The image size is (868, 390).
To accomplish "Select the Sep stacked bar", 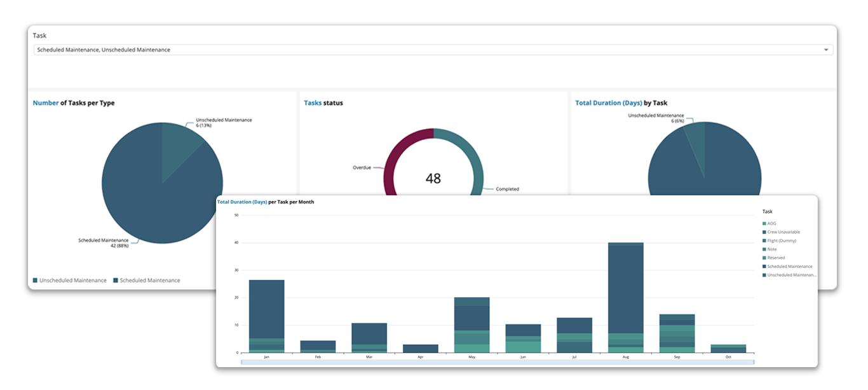I will [677, 333].
